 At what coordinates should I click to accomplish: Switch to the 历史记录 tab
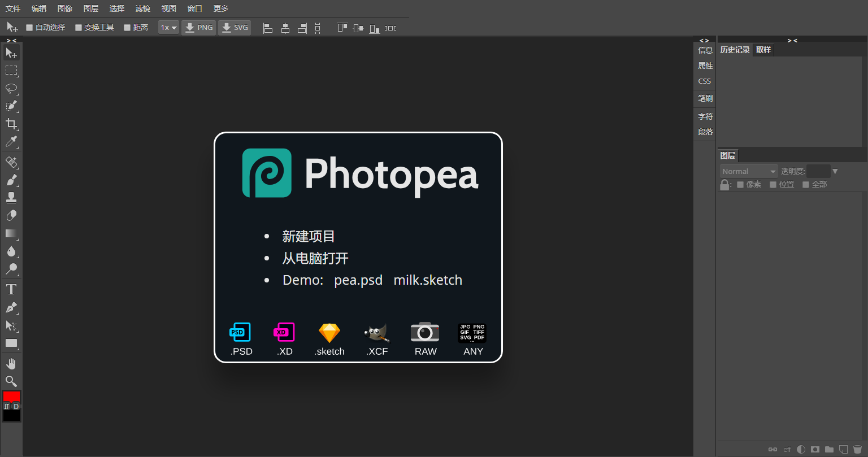pyautogui.click(x=735, y=50)
